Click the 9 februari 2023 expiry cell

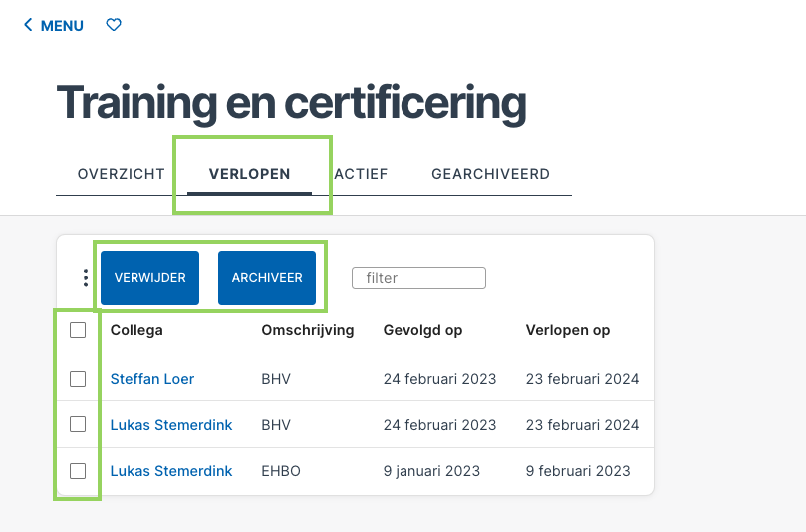coord(578,471)
